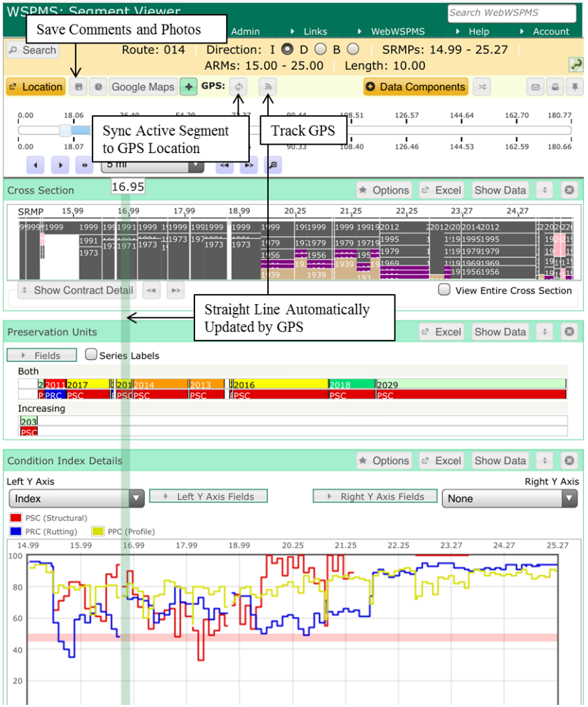Click the magnifier zoom icon under the slider
This screenshot has height=707, width=588.
(273, 165)
